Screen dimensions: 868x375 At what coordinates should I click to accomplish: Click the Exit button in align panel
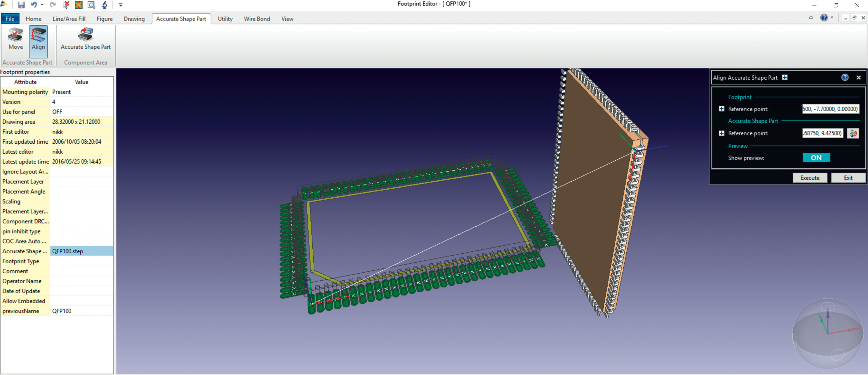pyautogui.click(x=848, y=178)
